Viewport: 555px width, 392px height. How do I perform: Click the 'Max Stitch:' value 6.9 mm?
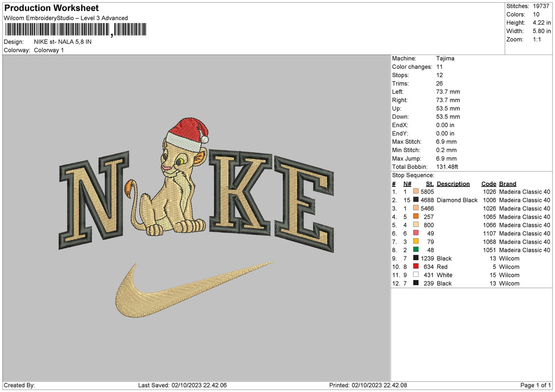point(446,142)
